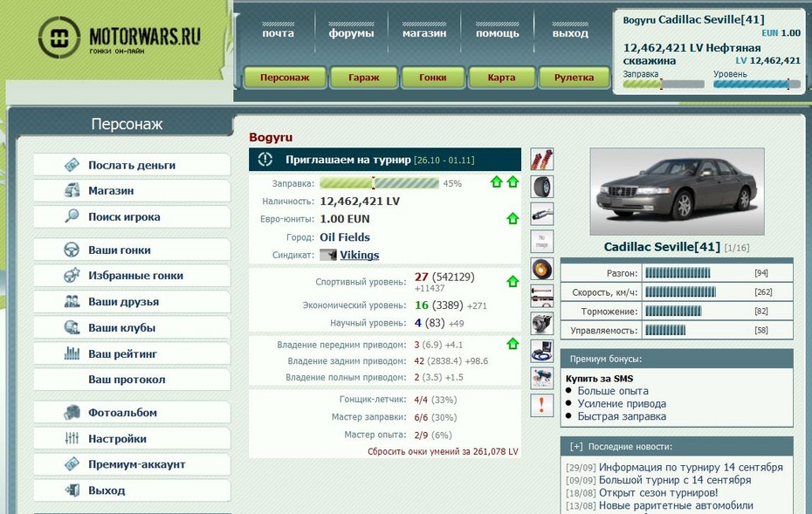This screenshot has height=514, width=812.
Task: Open Премиум-аккаунт from sidebar
Action: click(132, 464)
